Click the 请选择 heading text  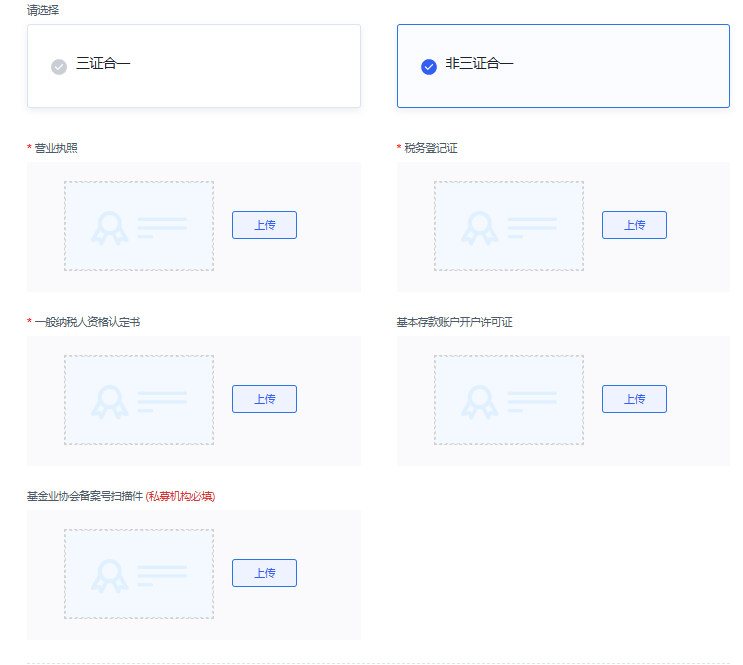pyautogui.click(x=43, y=10)
